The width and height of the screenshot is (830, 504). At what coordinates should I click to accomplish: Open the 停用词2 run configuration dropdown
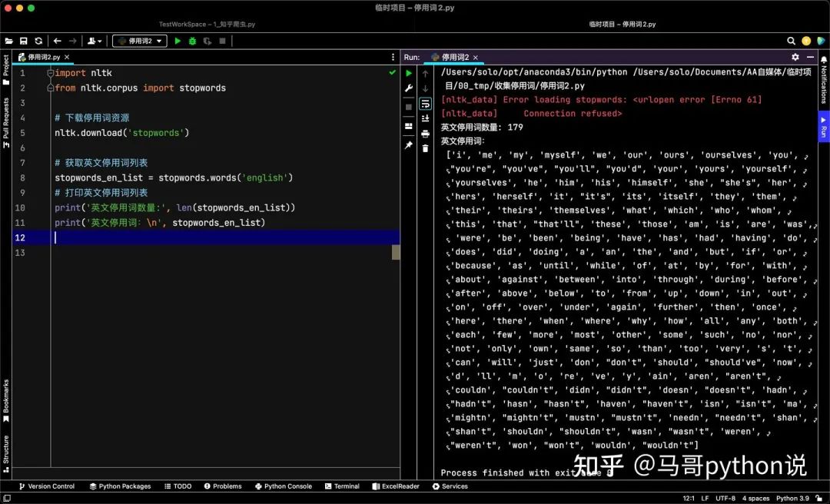[139, 41]
